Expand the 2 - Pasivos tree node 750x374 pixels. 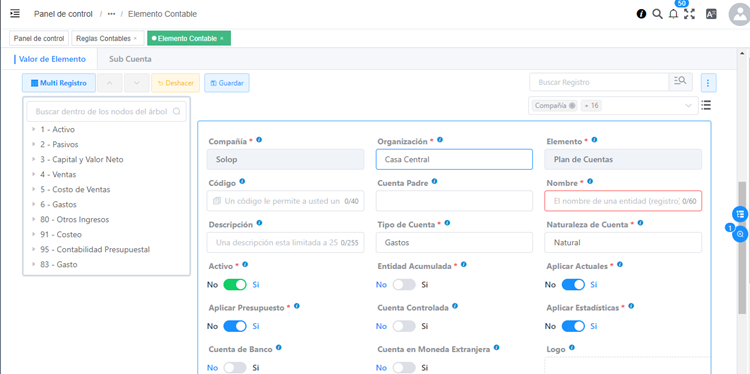[33, 144]
